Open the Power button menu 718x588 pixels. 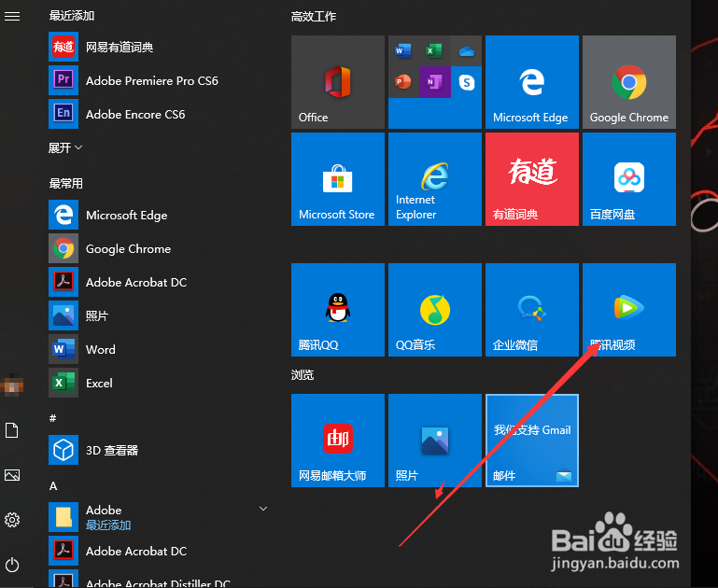click(12, 565)
